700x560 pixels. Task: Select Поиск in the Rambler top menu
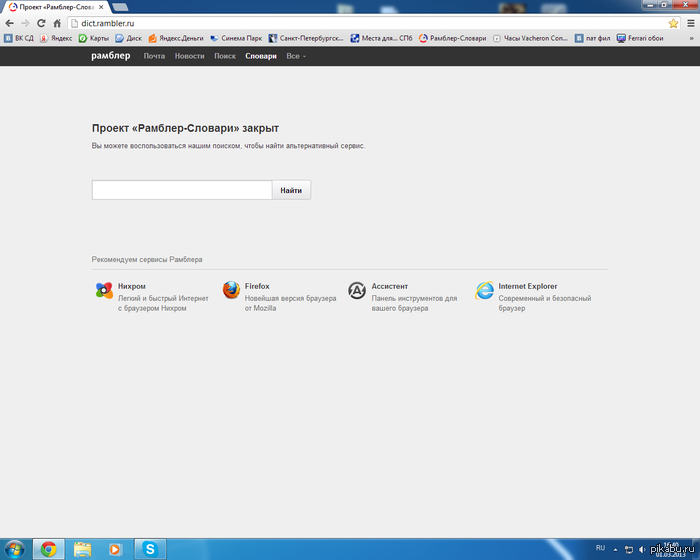[x=225, y=56]
